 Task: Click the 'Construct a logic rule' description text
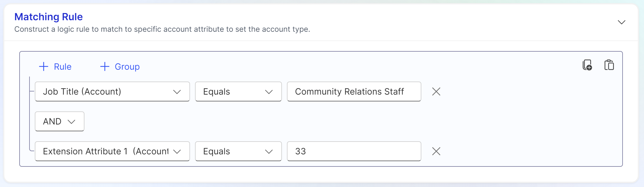pyautogui.click(x=162, y=29)
